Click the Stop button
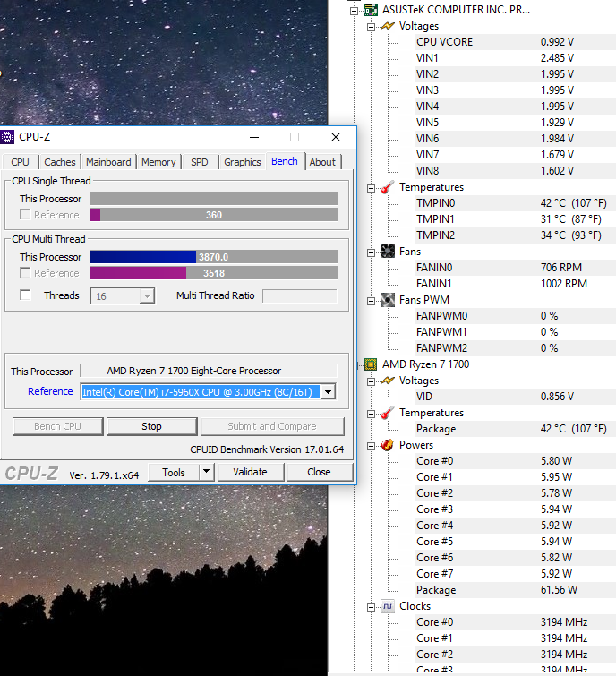 coord(151,426)
